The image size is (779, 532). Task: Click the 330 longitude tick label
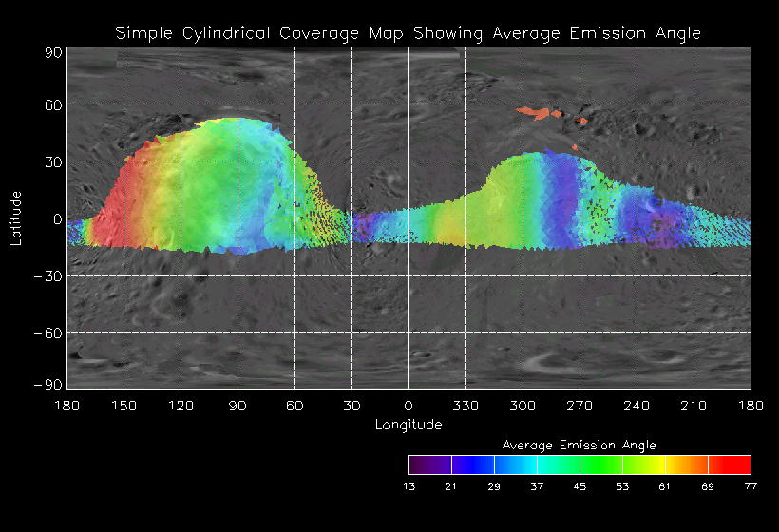pos(465,407)
